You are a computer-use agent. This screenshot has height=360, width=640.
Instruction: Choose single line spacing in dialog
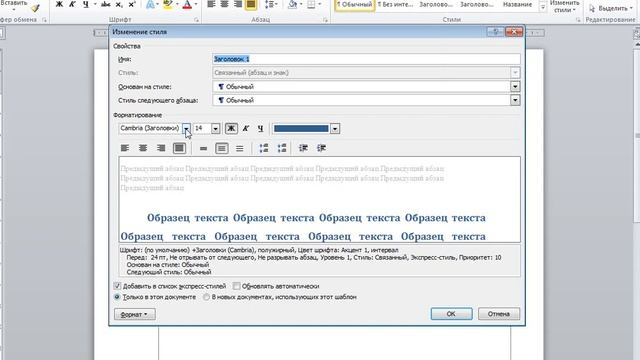tap(203, 148)
